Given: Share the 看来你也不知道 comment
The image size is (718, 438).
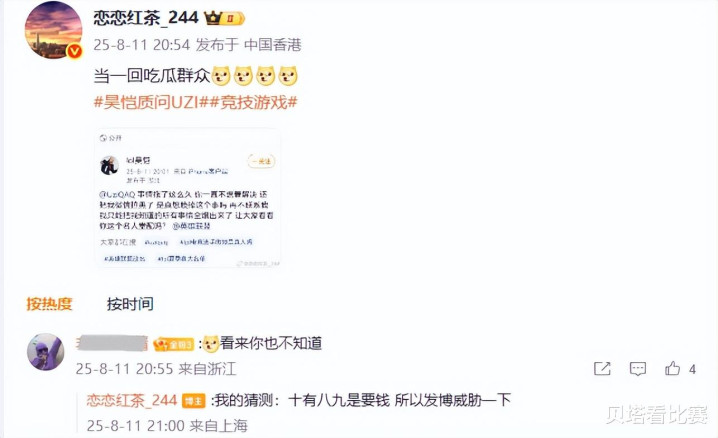Looking at the screenshot, I should point(602,368).
